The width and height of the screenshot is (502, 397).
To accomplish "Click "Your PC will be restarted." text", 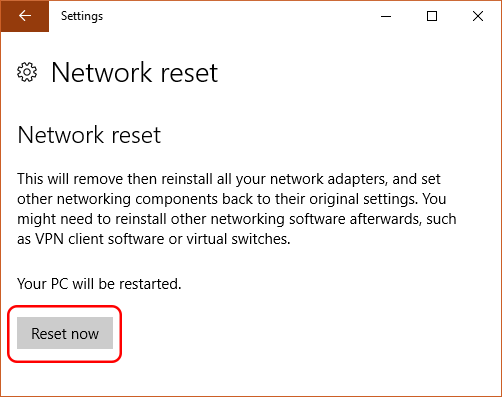I will coord(99,284).
